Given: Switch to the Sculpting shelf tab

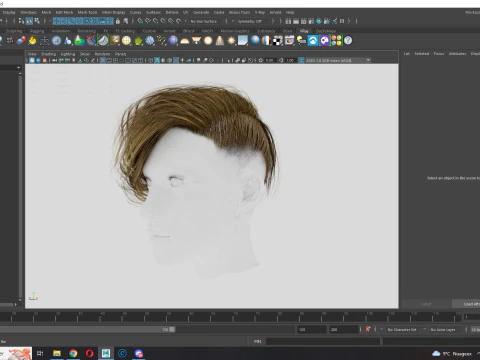Looking at the screenshot, I should click(x=14, y=31).
